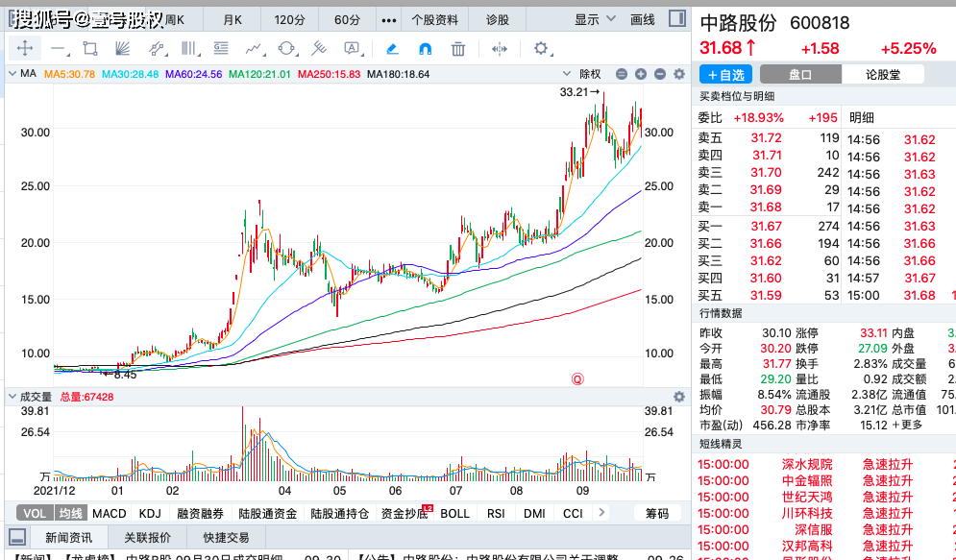The width and height of the screenshot is (956, 560).
Task: Open the 显示 dropdown menu
Action: click(595, 19)
